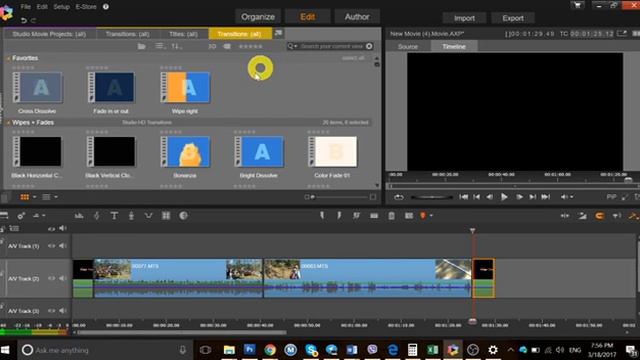Viewport: 640px width, 360px height.
Task: Click the library search field
Action: (331, 46)
